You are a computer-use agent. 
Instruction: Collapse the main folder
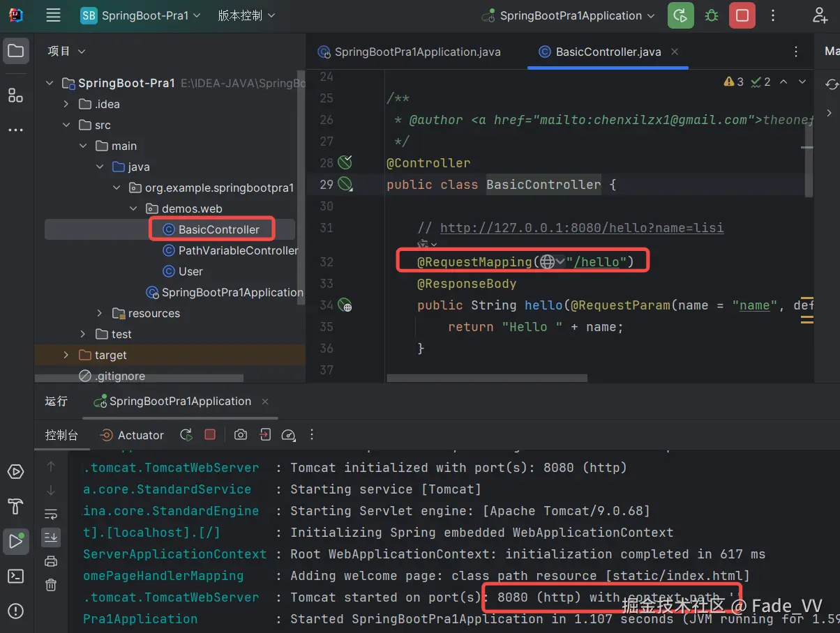pos(83,146)
